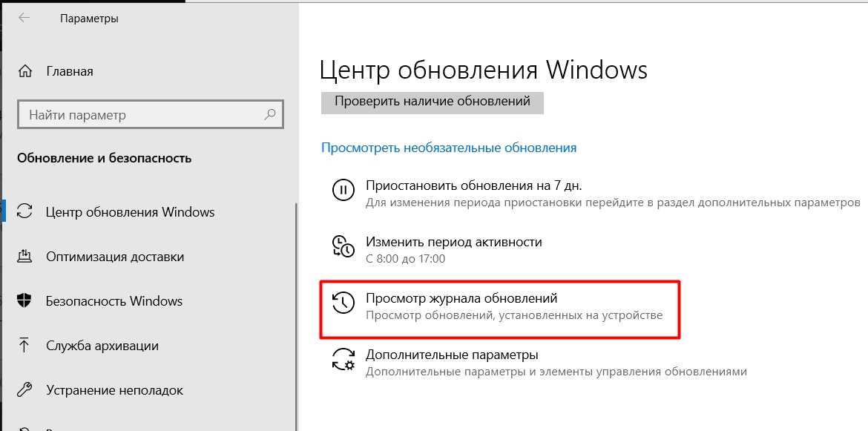
Task: Click the Служба архивации upload arrow icon
Action: click(x=24, y=345)
